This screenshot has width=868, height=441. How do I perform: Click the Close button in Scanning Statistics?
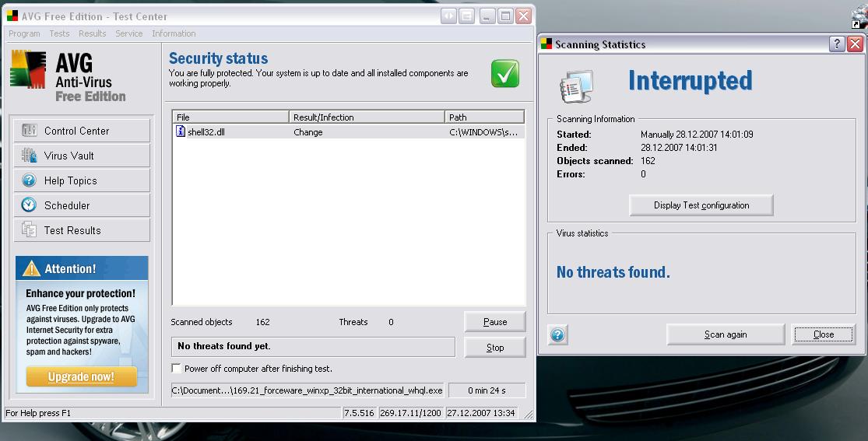tap(824, 334)
